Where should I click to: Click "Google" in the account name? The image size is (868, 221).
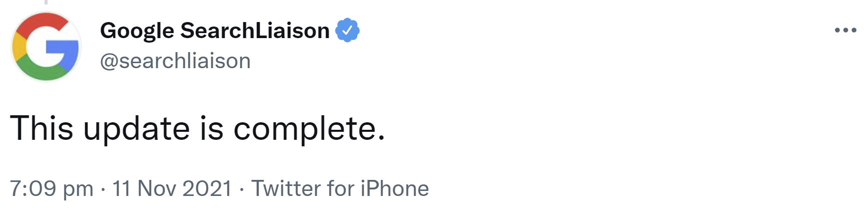pyautogui.click(x=137, y=31)
